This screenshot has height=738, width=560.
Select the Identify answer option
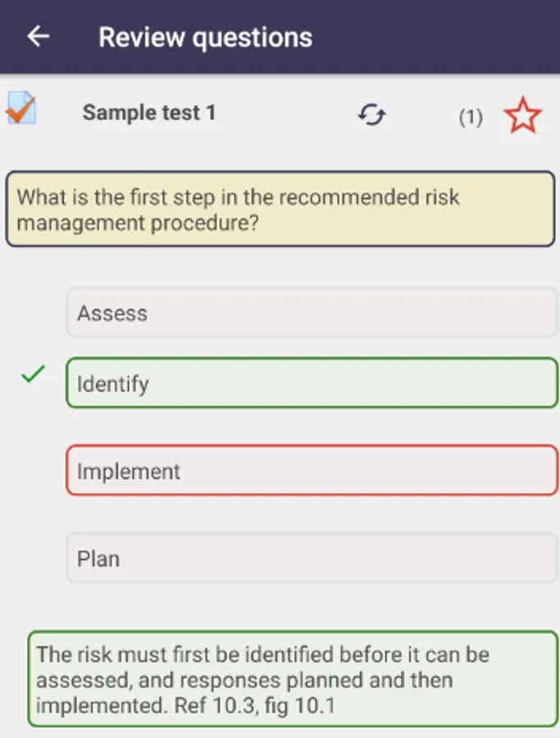pos(312,383)
